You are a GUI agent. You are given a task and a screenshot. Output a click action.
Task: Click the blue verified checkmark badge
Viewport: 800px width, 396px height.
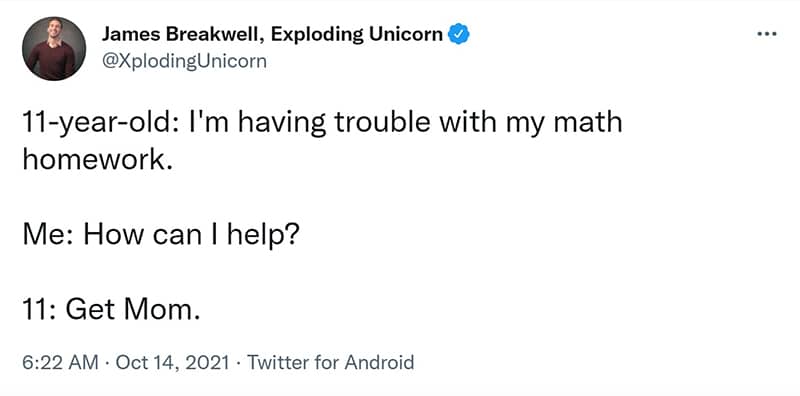point(459,34)
